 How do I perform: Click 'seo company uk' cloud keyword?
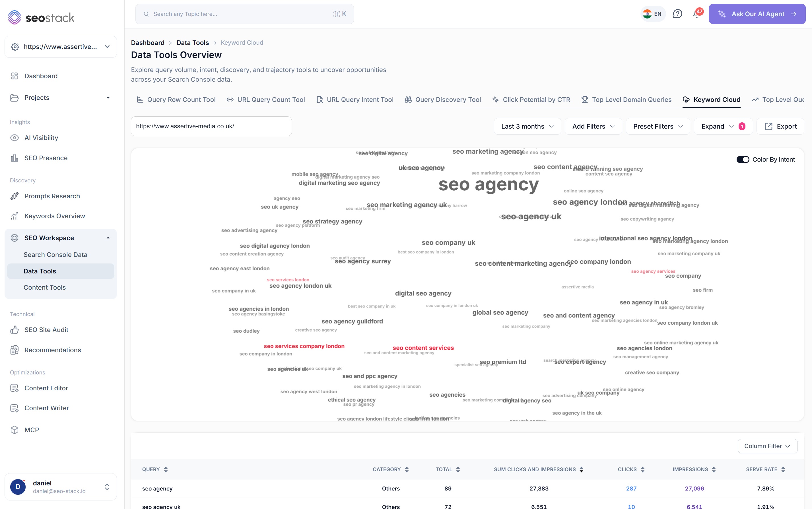(448, 242)
